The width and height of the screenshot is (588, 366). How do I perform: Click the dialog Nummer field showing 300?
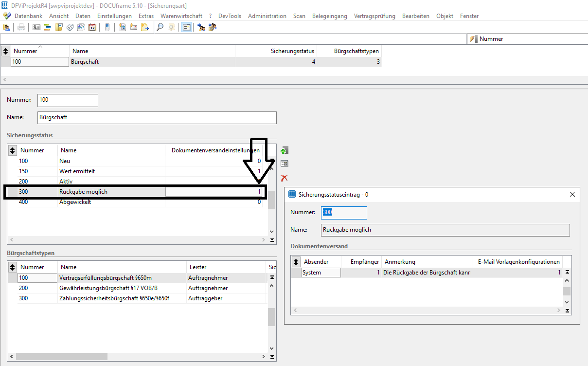coord(344,213)
